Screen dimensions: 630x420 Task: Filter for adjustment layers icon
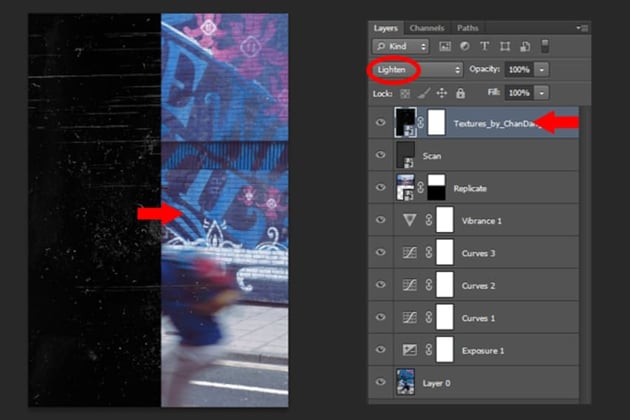click(465, 47)
